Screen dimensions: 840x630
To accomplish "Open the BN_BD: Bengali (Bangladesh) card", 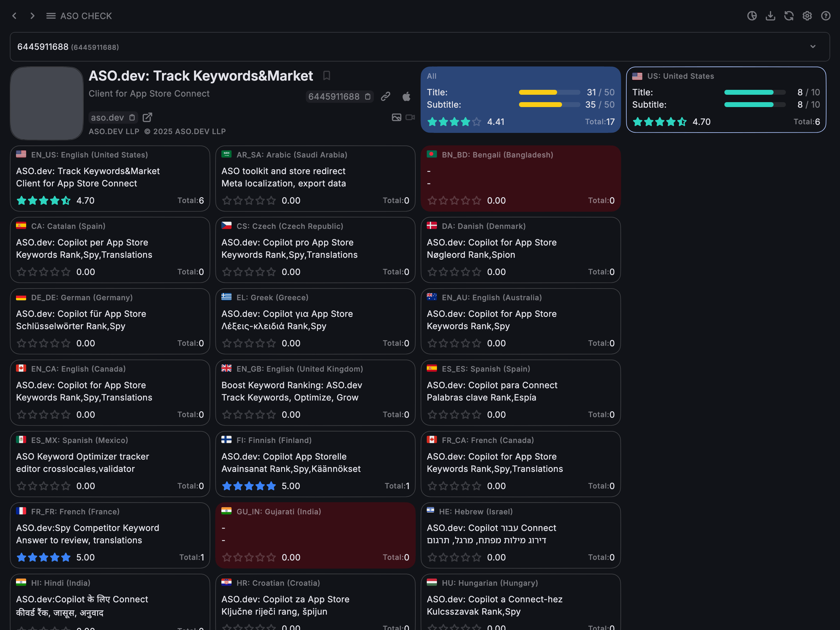I will (521, 179).
